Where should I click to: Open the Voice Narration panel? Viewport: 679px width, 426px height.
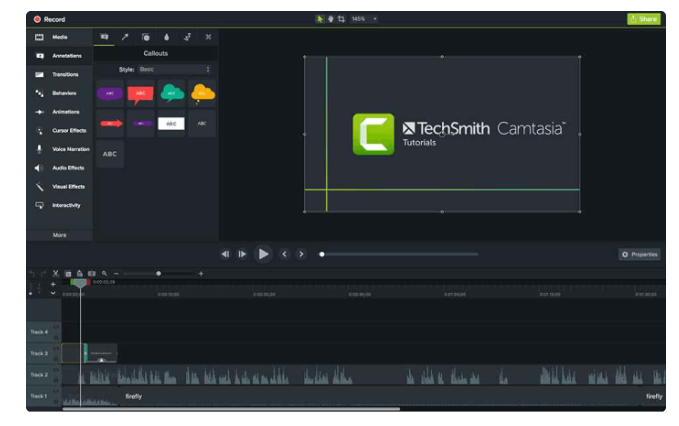click(x=59, y=149)
